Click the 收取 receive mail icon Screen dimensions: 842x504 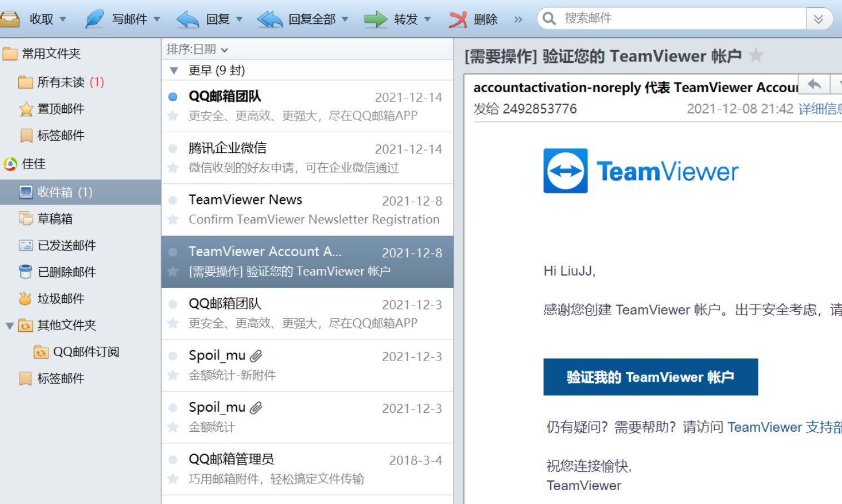click(9, 19)
